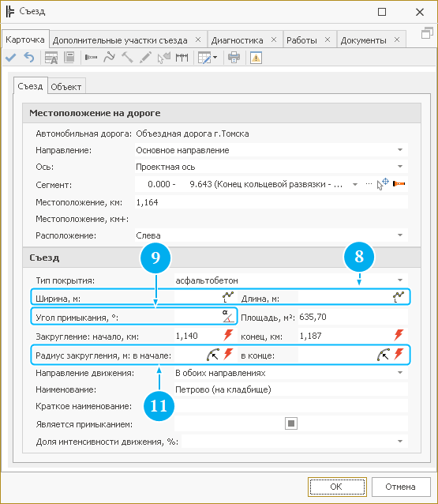Confirm with the OK button
Image resolution: width=438 pixels, height=504 pixels.
(337, 487)
